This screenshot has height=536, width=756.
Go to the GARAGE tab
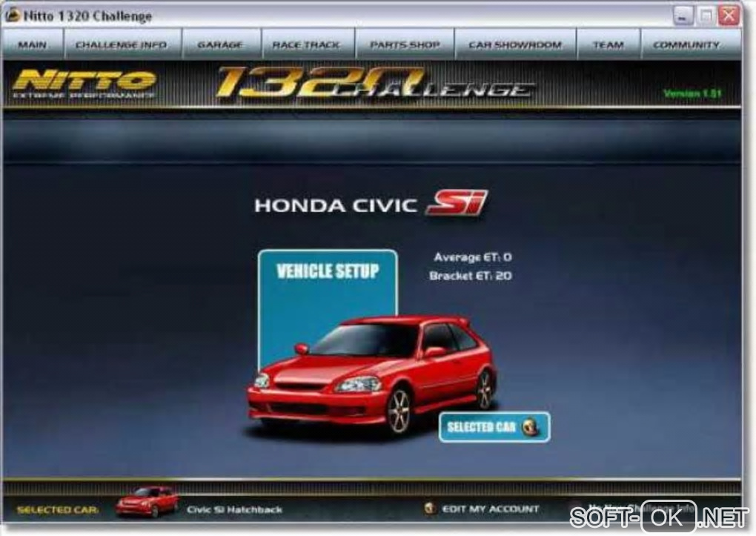tap(222, 44)
